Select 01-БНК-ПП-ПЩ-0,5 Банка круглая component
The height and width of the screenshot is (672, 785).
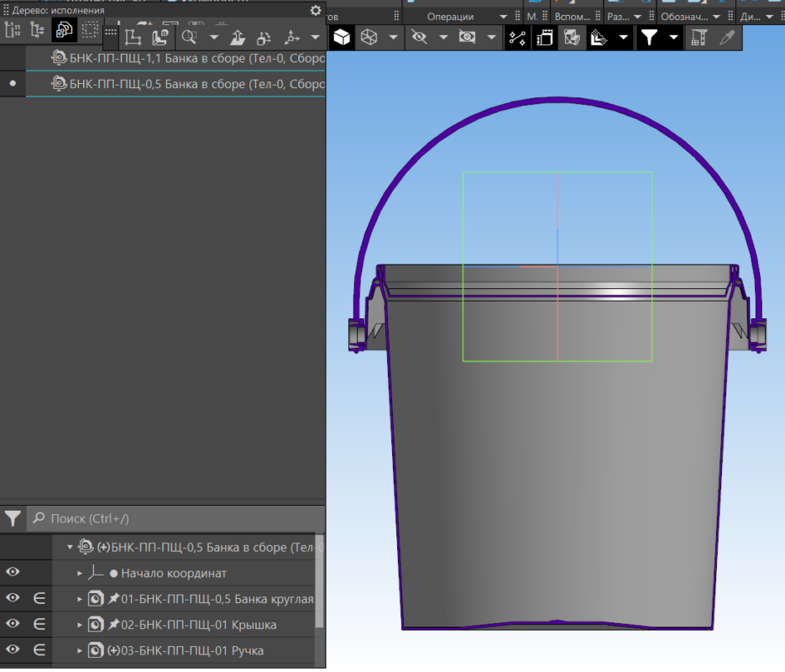[217, 599]
